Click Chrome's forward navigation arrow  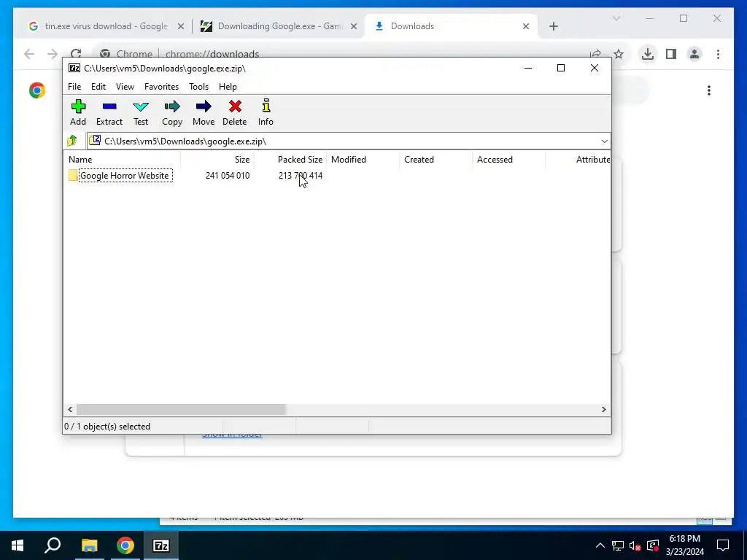(x=53, y=54)
